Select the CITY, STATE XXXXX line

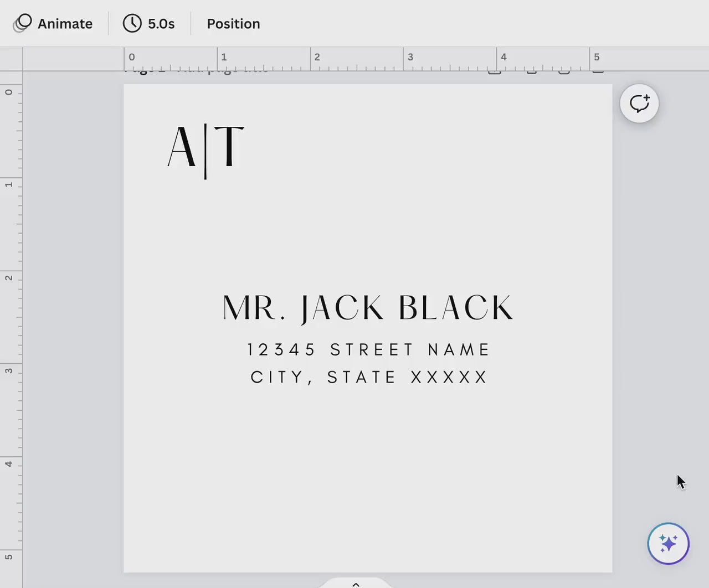(368, 377)
